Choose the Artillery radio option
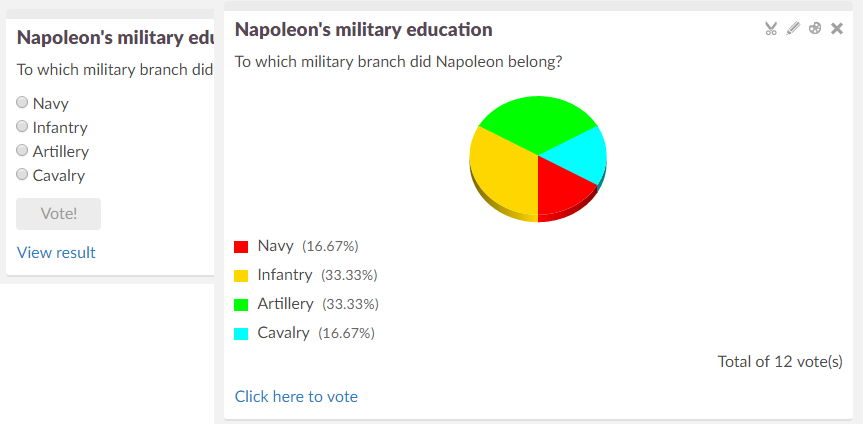Viewport: 864px width, 429px height. [23, 151]
